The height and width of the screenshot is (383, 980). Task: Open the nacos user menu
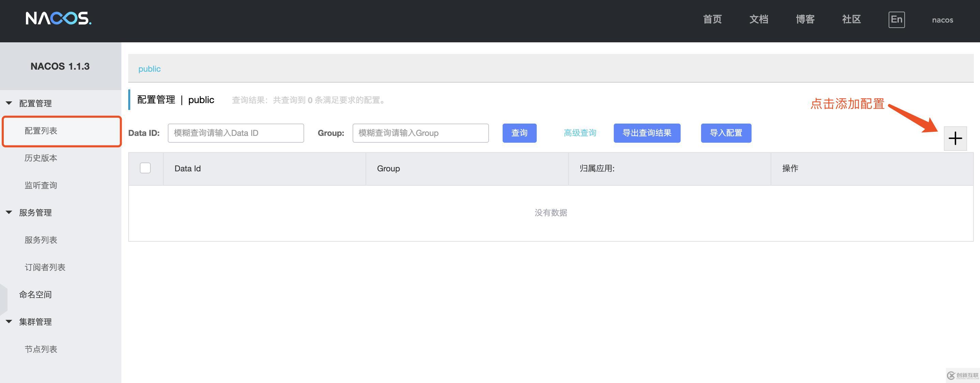click(x=942, y=20)
